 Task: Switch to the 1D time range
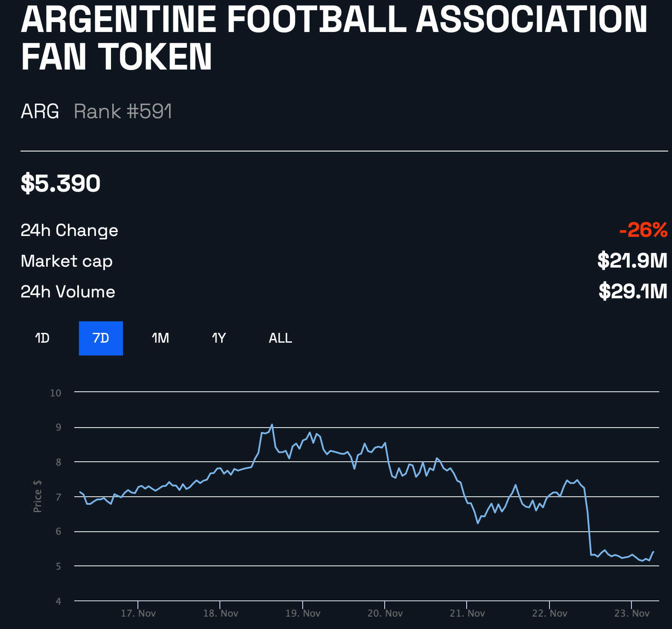point(42,338)
